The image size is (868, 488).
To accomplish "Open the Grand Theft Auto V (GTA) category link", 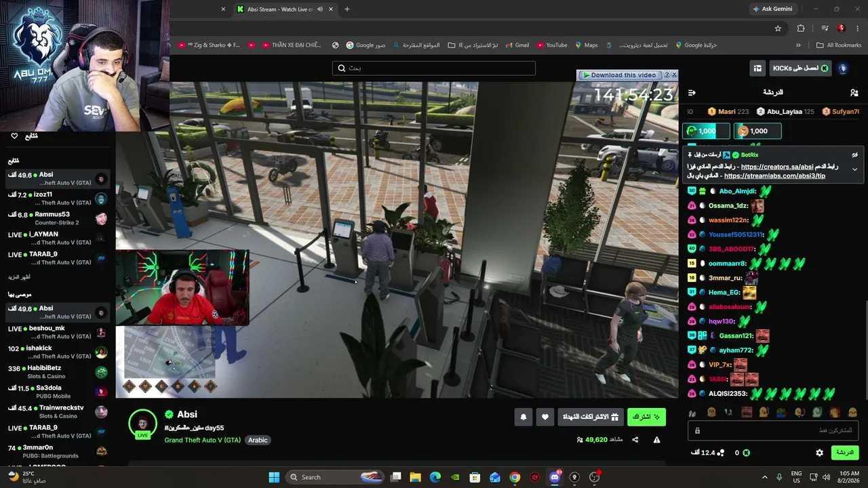I will tap(202, 441).
